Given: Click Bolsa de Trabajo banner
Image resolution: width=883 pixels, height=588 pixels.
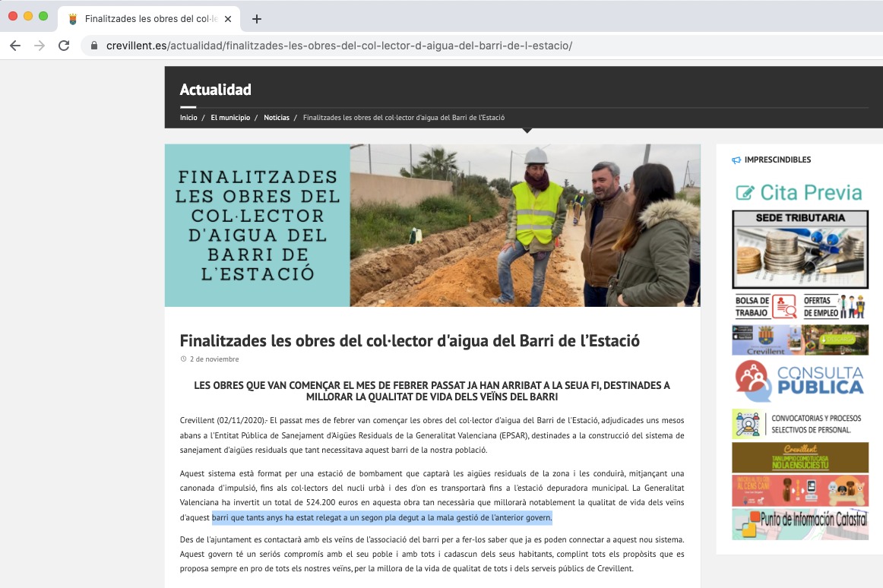Looking at the screenshot, I should [764, 307].
